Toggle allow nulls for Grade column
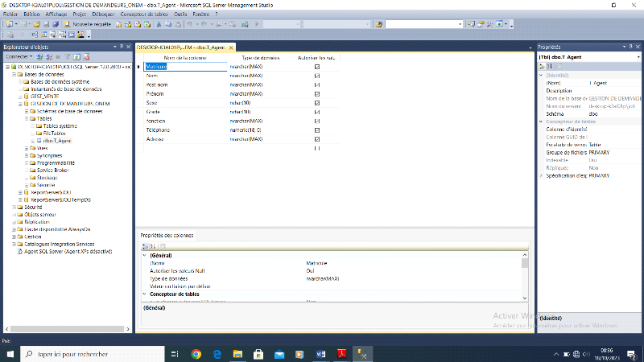The image size is (644, 362). coord(317,112)
